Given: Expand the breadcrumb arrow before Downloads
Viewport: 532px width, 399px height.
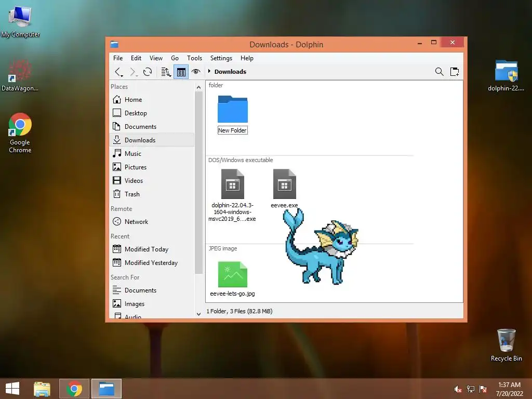Looking at the screenshot, I should [209, 71].
